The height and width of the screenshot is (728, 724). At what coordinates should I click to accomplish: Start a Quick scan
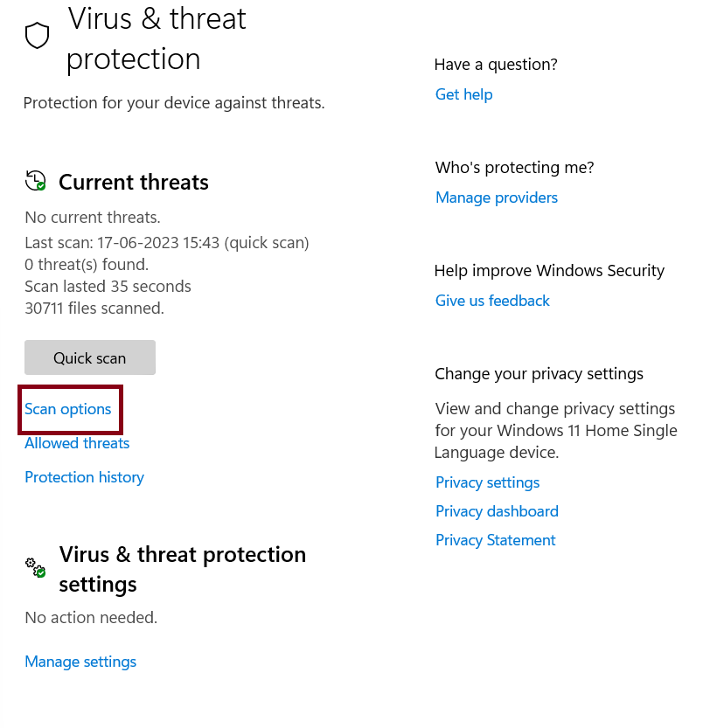pyautogui.click(x=90, y=357)
